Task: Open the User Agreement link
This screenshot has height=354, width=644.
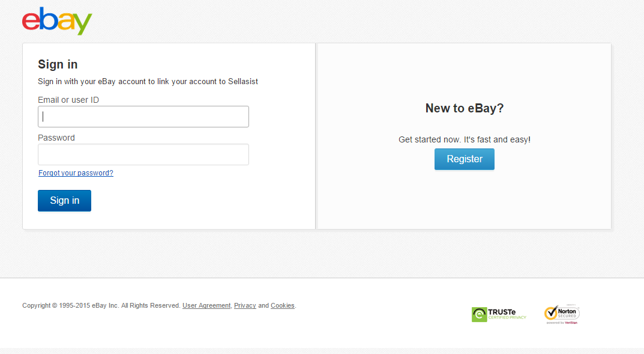Action: (206, 305)
